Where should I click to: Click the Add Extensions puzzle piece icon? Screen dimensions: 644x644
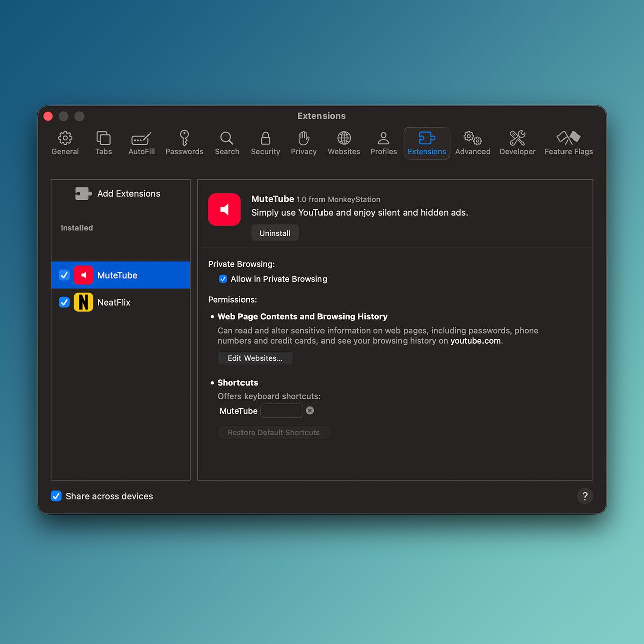coord(83,193)
